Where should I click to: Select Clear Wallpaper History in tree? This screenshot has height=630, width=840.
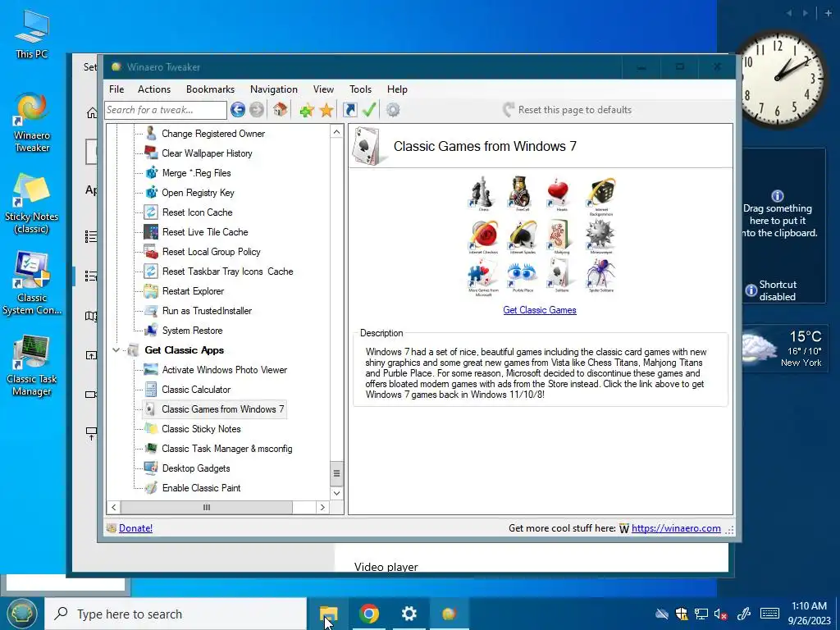[207, 153]
